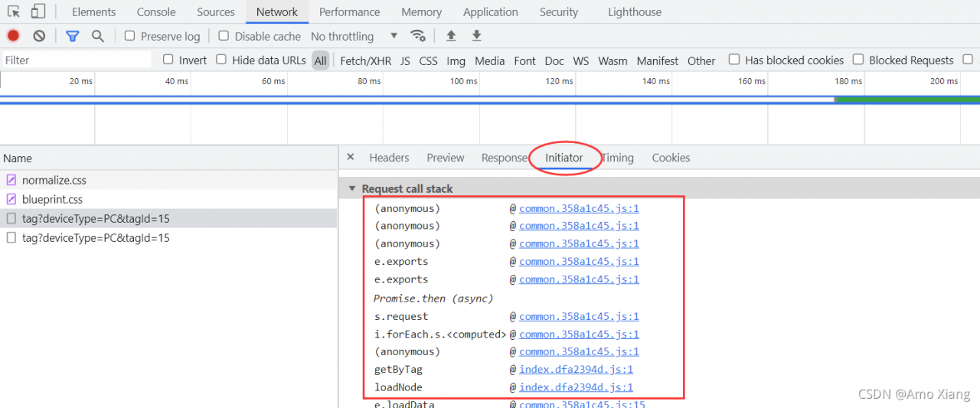The width and height of the screenshot is (980, 408).
Task: Activate the inspect element picker icon
Action: click(x=14, y=11)
